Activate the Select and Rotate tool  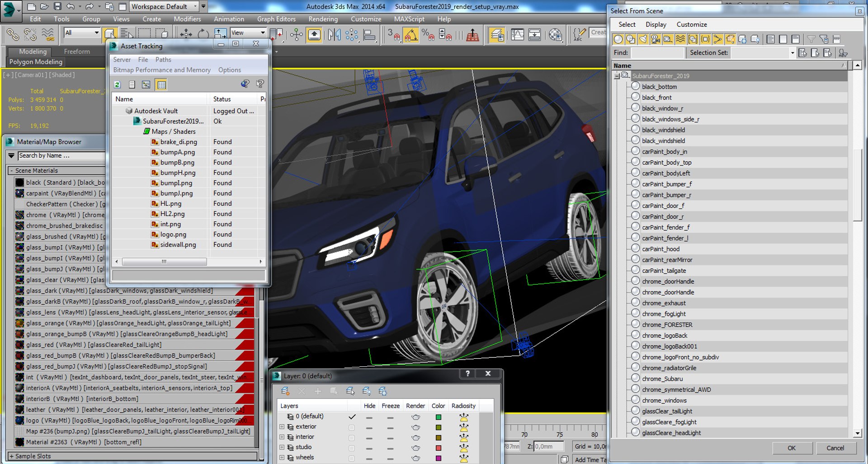[x=203, y=34]
